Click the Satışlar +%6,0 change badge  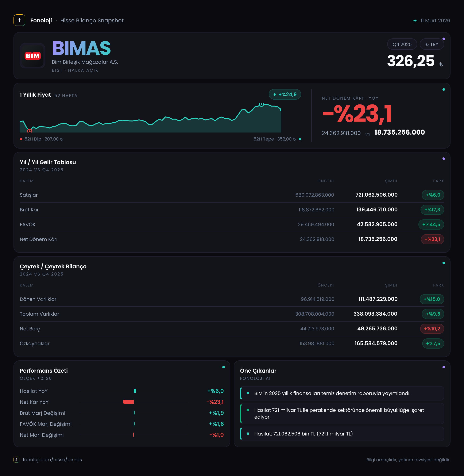pyautogui.click(x=433, y=195)
